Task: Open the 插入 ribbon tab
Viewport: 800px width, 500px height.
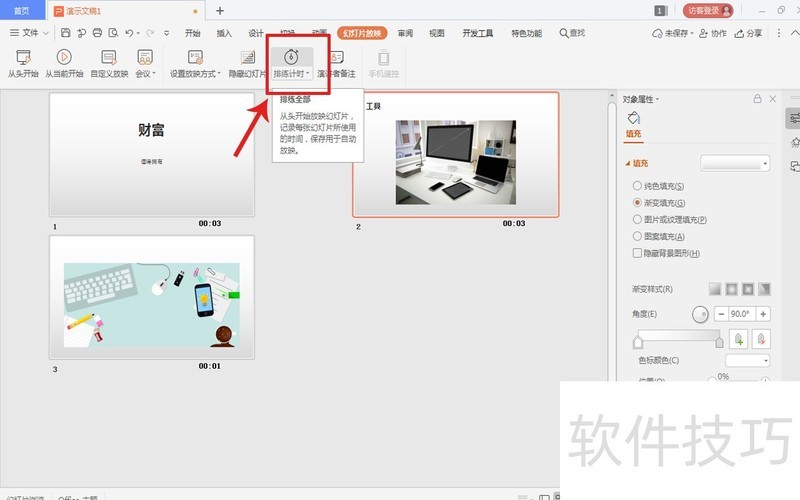Action: (x=224, y=33)
